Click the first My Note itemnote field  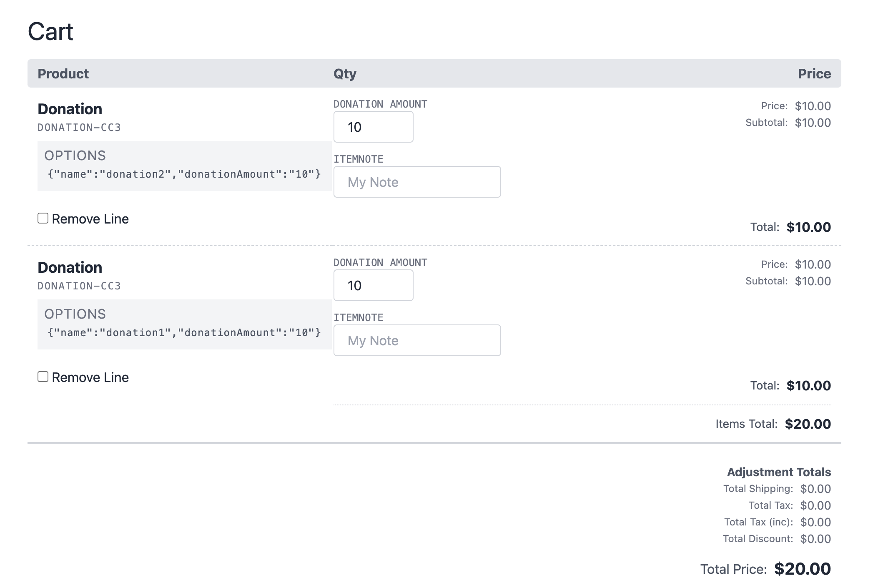pos(416,181)
